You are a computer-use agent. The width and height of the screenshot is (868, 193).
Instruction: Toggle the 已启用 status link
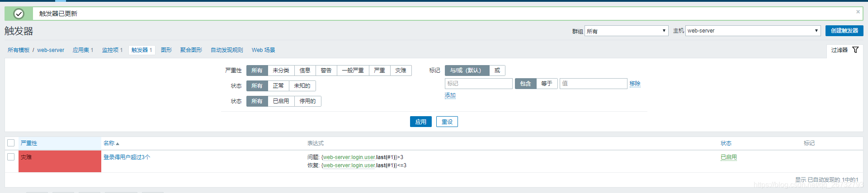tap(728, 157)
